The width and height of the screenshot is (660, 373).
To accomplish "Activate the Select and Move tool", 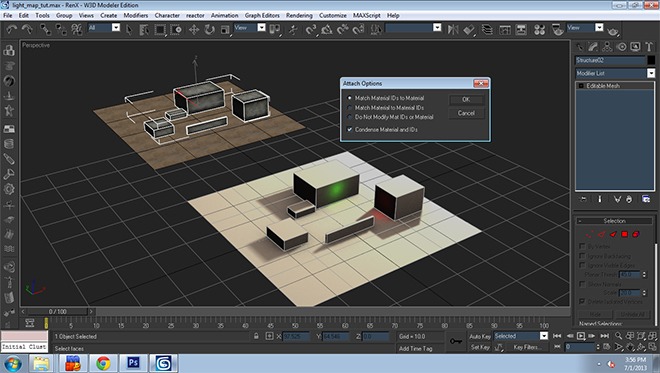I will (194, 29).
